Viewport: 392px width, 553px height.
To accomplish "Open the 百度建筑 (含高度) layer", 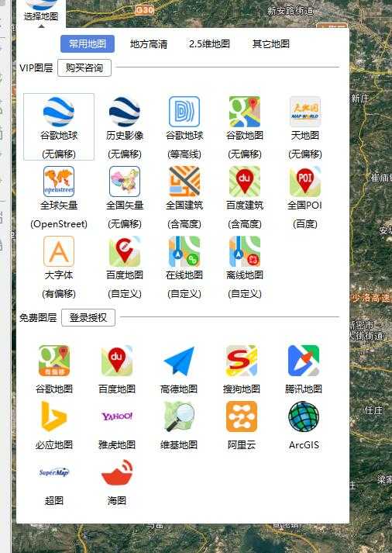I will tap(245, 197).
